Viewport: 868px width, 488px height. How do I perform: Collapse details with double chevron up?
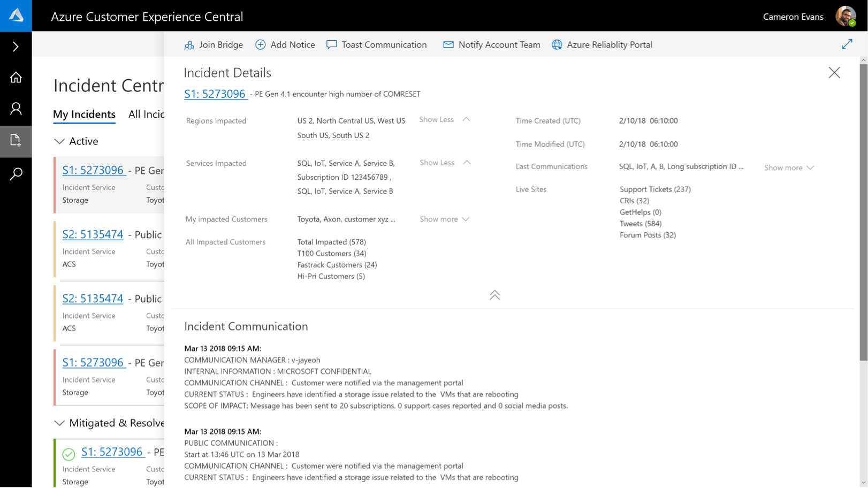click(x=494, y=295)
